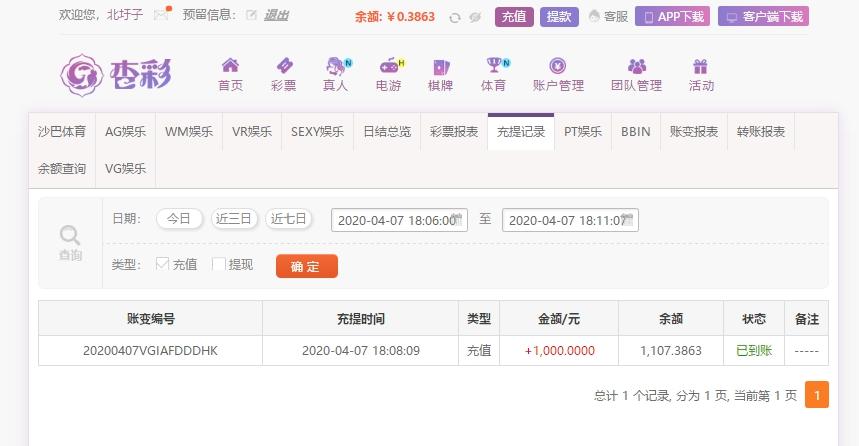The width and height of the screenshot is (859, 446).
Task: Contact 客服 customer service
Action: [x=608, y=16]
